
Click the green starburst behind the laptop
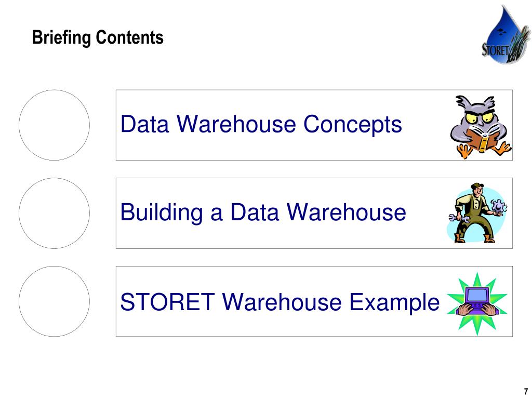pos(477,303)
